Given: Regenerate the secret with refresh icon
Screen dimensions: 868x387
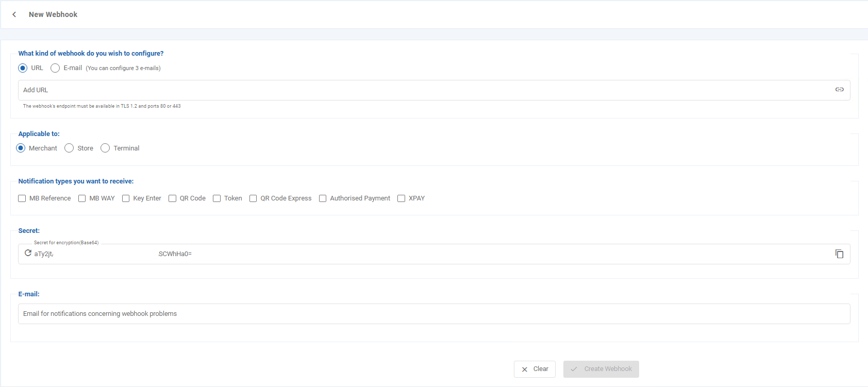Looking at the screenshot, I should click(x=28, y=253).
